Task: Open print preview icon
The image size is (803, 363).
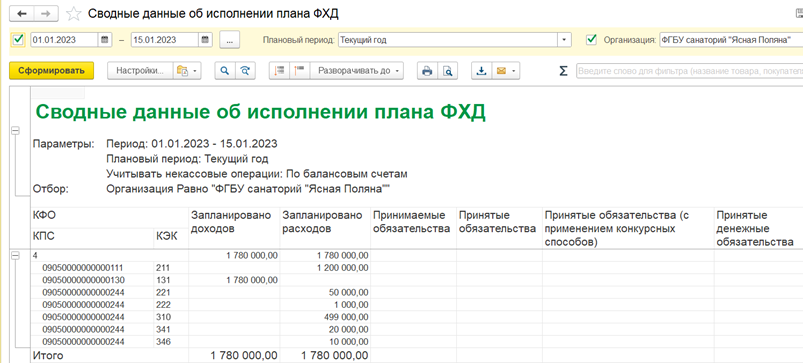Action: tap(448, 71)
